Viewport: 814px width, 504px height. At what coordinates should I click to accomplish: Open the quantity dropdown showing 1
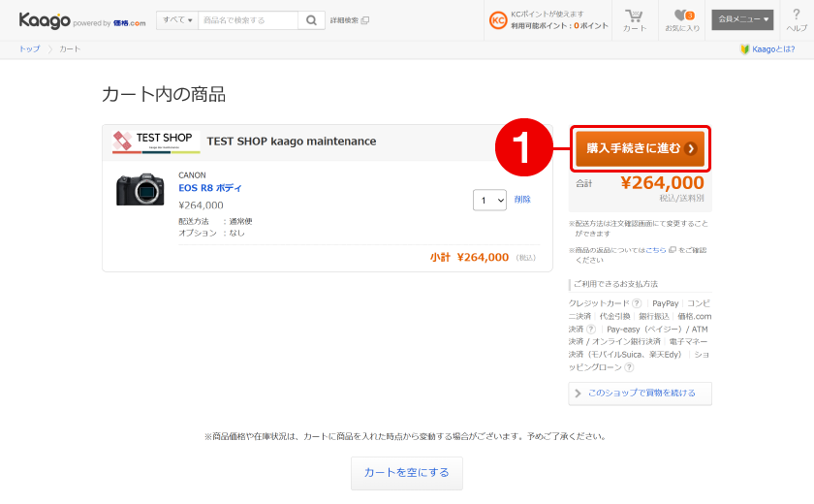click(489, 200)
